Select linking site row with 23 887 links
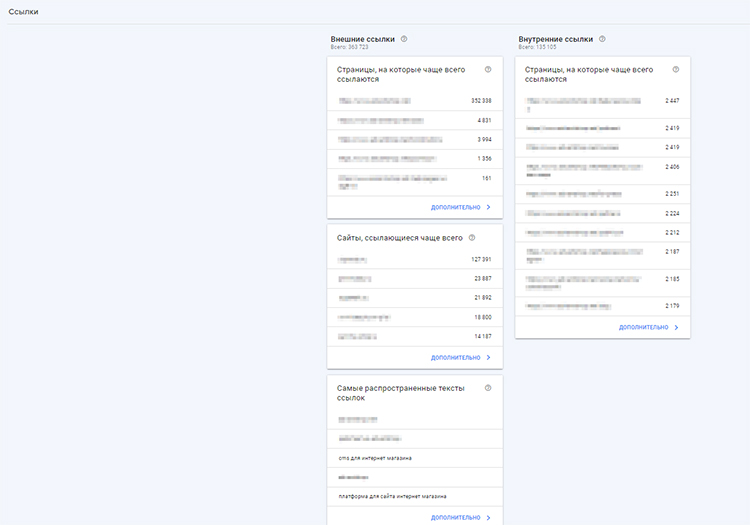 click(x=414, y=279)
